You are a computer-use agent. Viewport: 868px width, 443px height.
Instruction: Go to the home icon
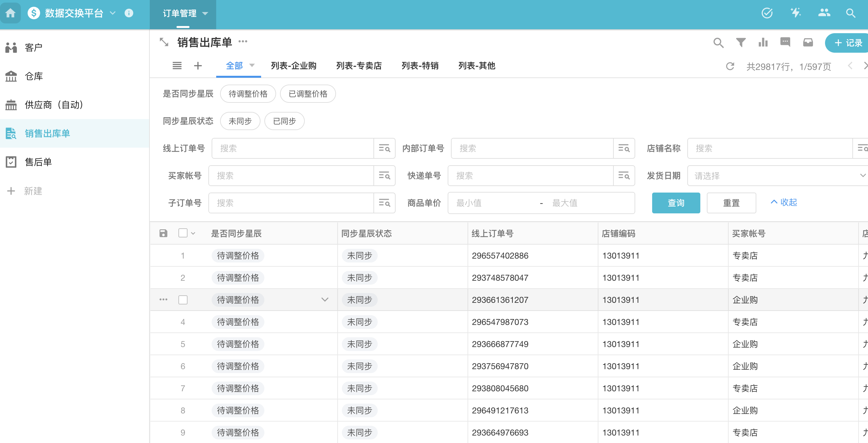pos(10,13)
